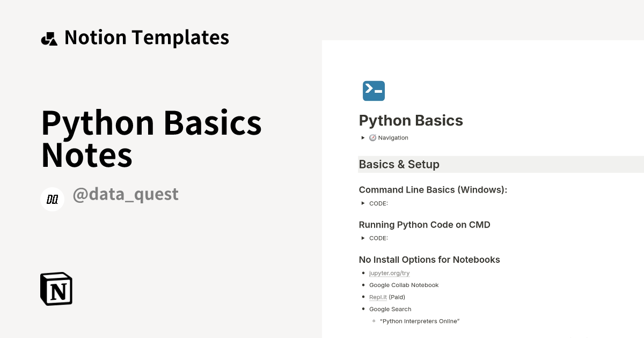The image size is (644, 338).
Task: Click the Notion N logo at bottom left
Action: pos(56,289)
